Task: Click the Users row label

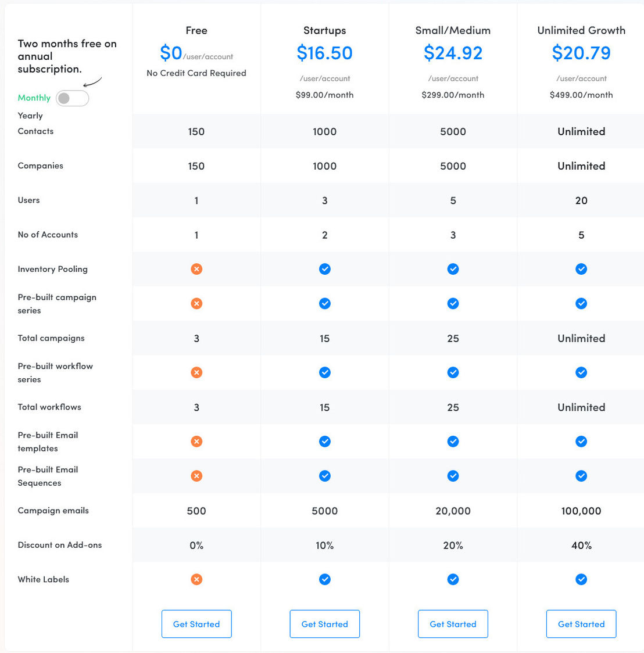Action: coord(28,200)
